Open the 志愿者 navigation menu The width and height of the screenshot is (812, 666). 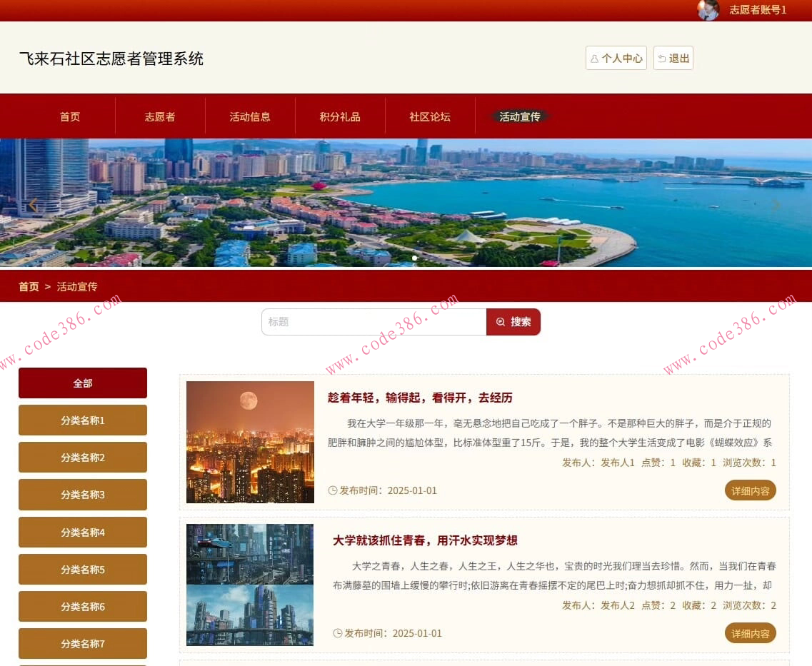coord(159,116)
